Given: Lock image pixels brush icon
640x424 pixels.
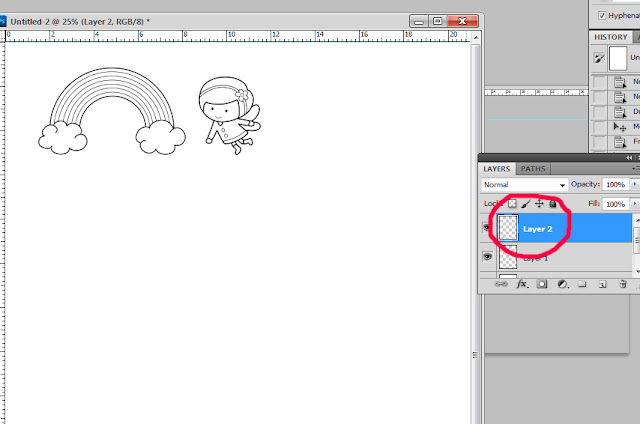Looking at the screenshot, I should point(526,204).
